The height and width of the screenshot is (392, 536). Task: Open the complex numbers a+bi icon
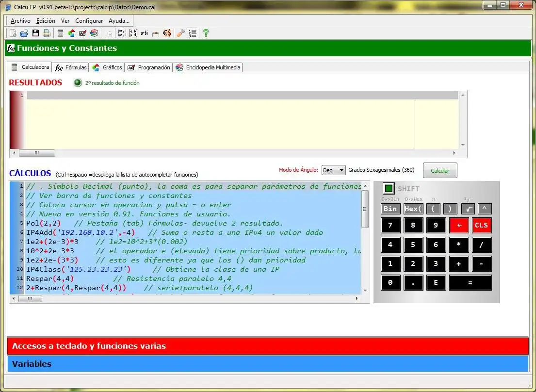click(x=144, y=33)
